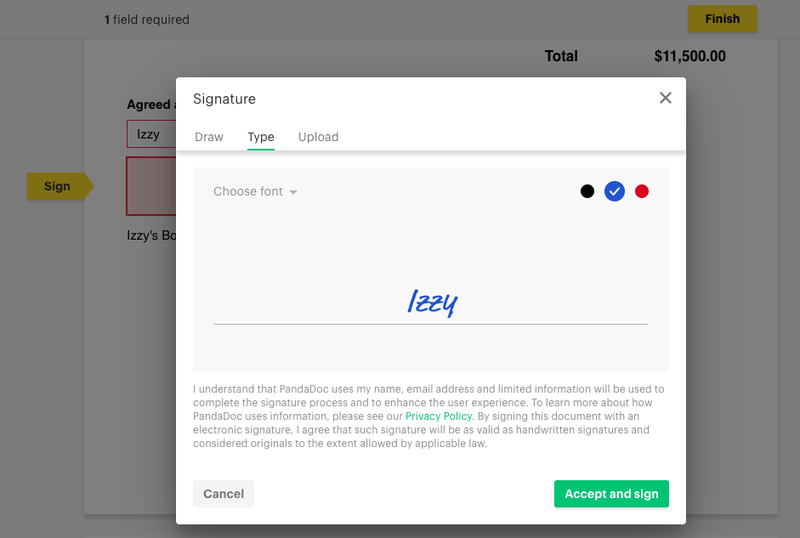
Task: Click the 1 field required notice
Action: [x=147, y=19]
